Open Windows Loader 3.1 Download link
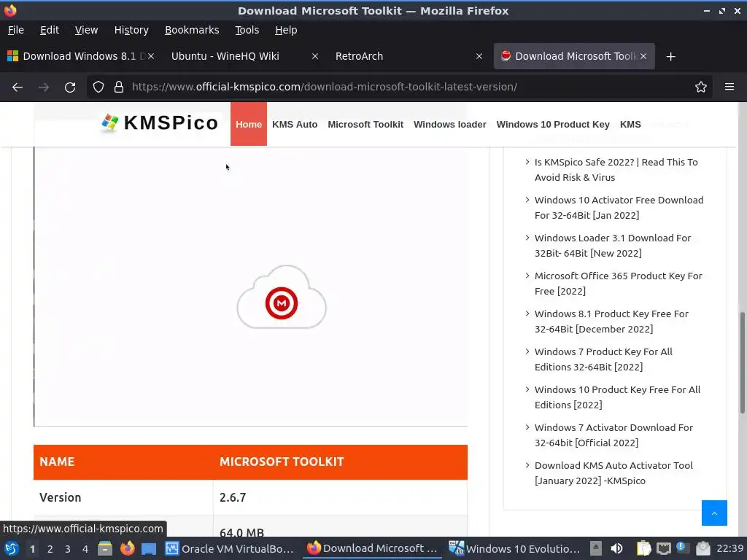Image resolution: width=747 pixels, height=560 pixels. coord(613,245)
